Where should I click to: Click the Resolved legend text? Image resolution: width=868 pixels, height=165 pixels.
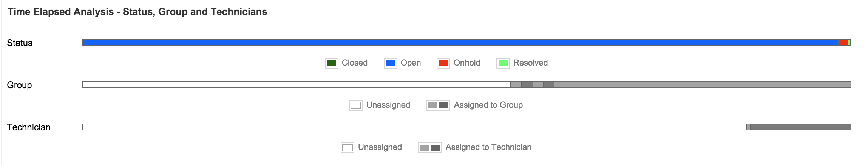pyautogui.click(x=530, y=63)
